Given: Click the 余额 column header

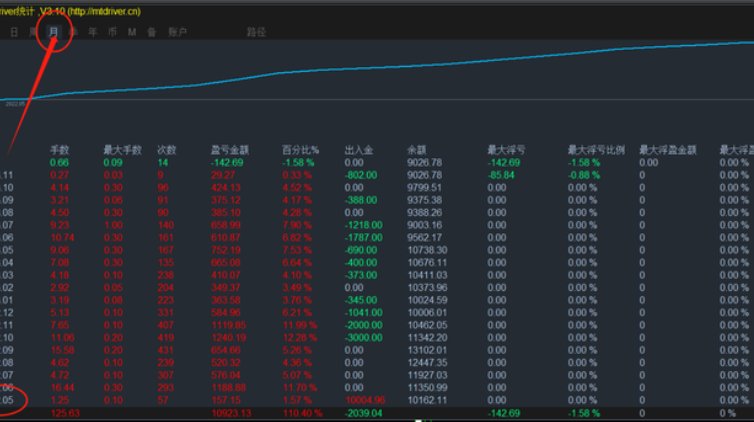Looking at the screenshot, I should coord(416,150).
